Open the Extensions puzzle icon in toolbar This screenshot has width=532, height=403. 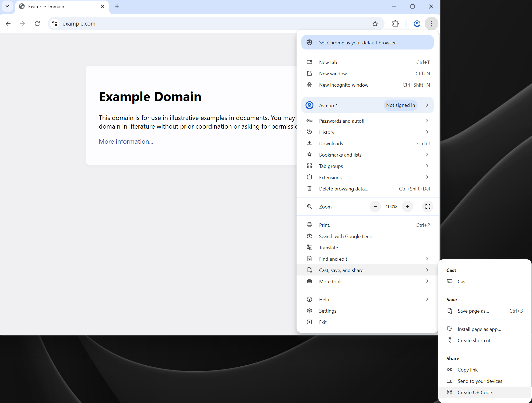pos(395,24)
